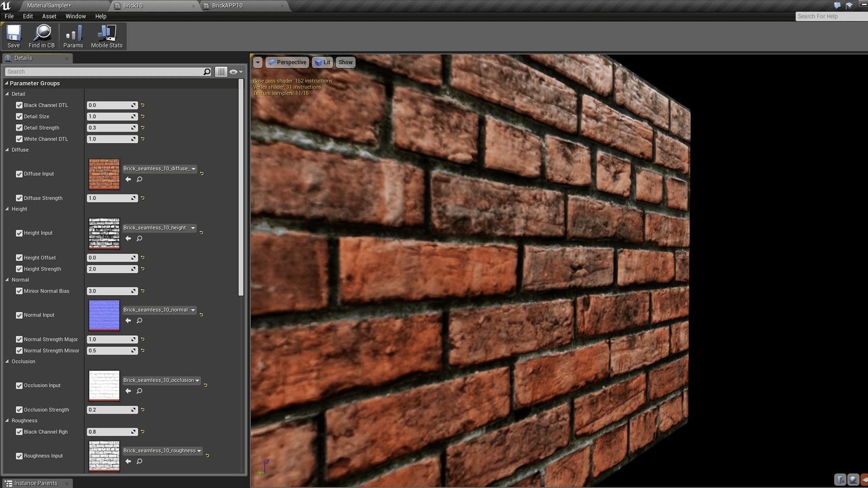Collapse the Height group

click(7, 209)
